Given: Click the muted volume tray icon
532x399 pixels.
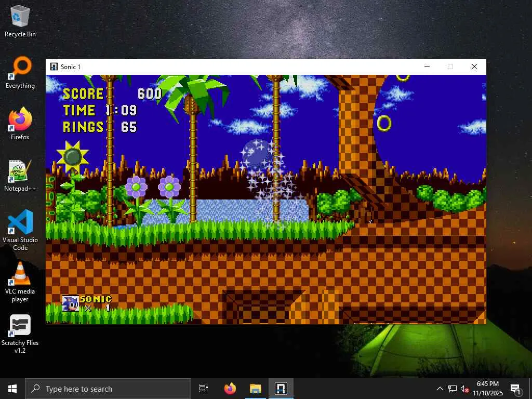Looking at the screenshot, I should click(x=464, y=389).
